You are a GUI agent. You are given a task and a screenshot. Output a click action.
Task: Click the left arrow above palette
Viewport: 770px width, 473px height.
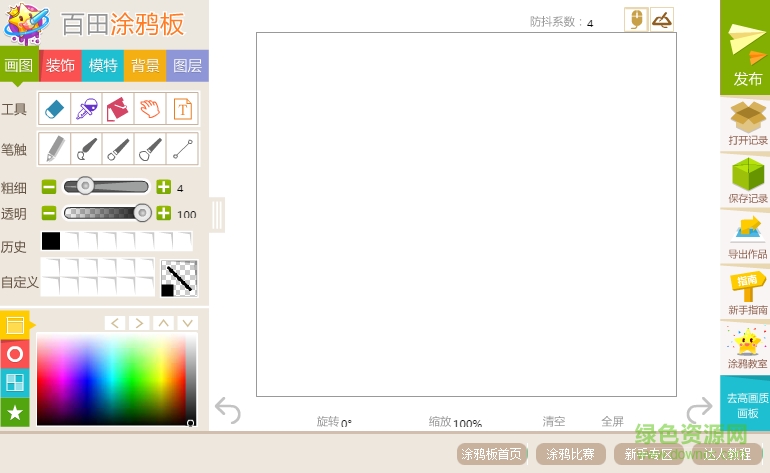pyautogui.click(x=115, y=323)
